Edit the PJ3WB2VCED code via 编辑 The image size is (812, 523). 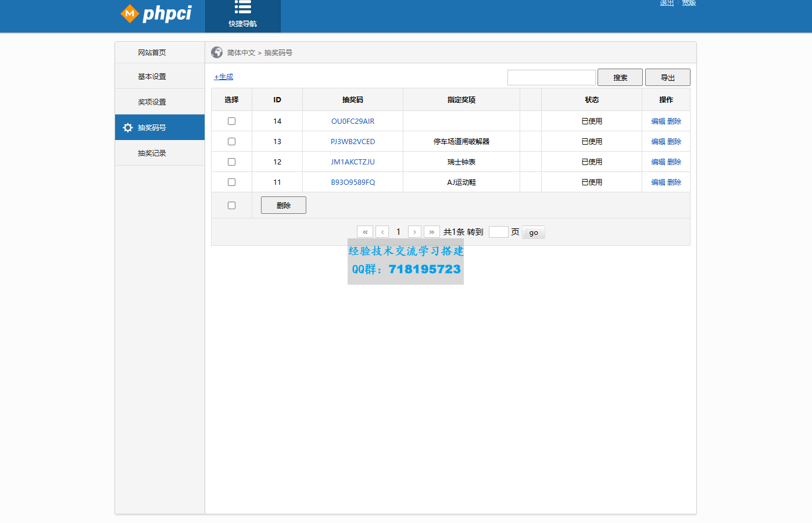coord(658,141)
